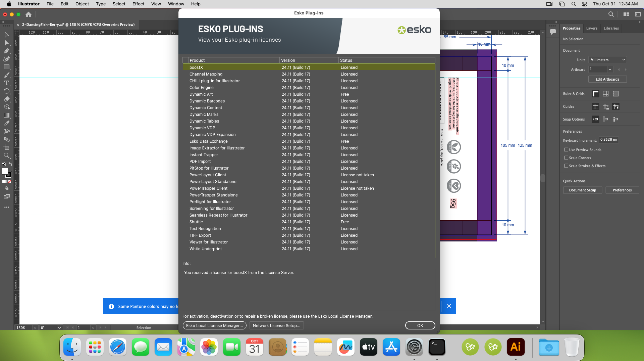Reset default fill and stroke

[x=4, y=164]
